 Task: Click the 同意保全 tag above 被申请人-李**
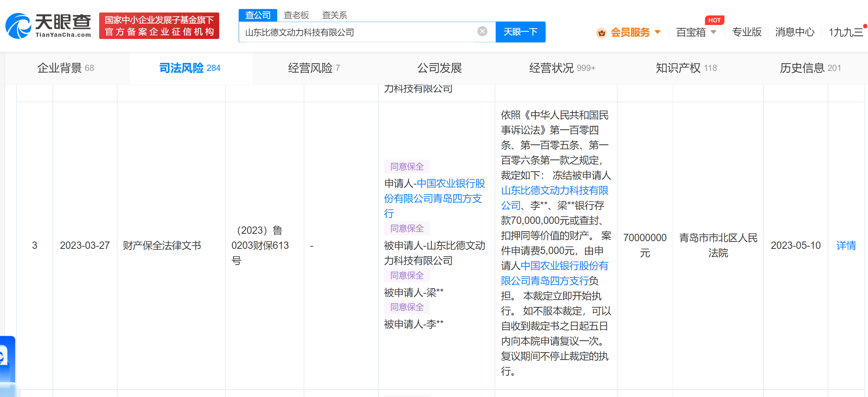[407, 307]
